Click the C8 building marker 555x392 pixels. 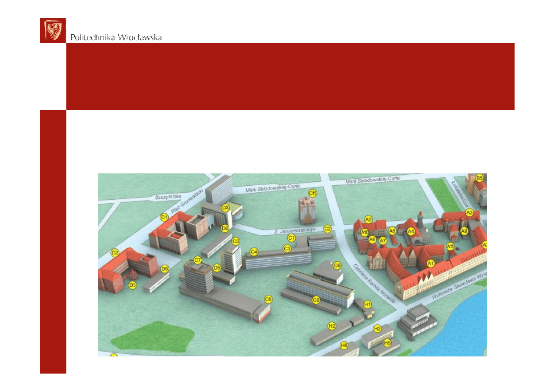(268, 299)
